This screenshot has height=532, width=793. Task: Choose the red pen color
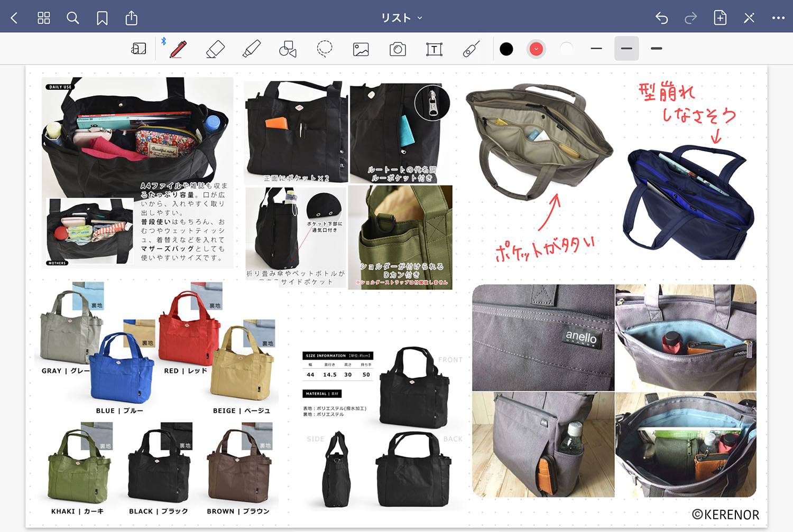(536, 49)
